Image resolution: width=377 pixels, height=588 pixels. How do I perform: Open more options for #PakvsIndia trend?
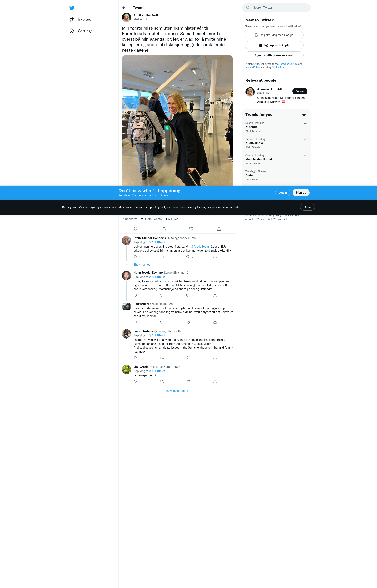305,140
